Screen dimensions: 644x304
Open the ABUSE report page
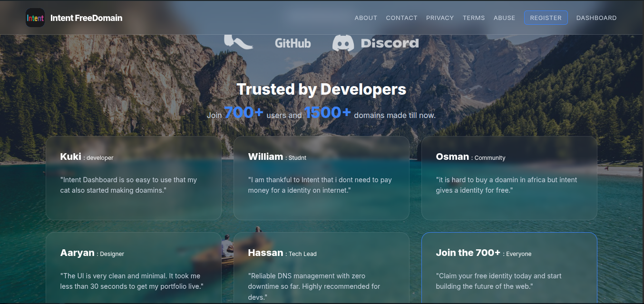[504, 18]
